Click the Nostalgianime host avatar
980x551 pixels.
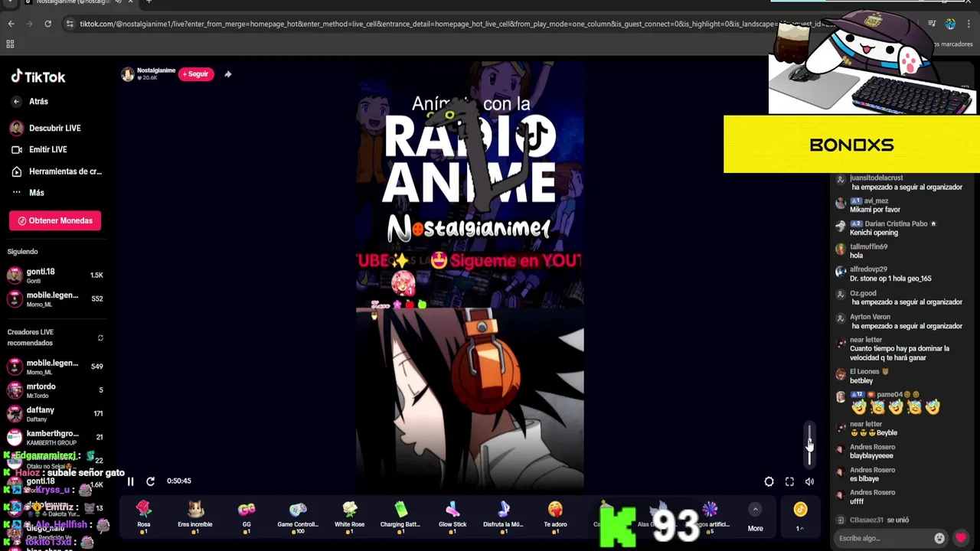click(x=128, y=74)
